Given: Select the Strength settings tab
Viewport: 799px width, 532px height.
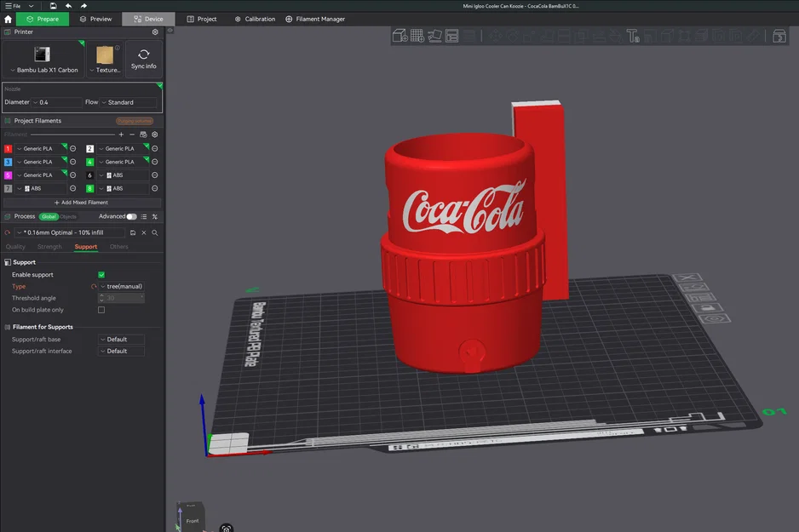Looking at the screenshot, I should click(x=49, y=247).
